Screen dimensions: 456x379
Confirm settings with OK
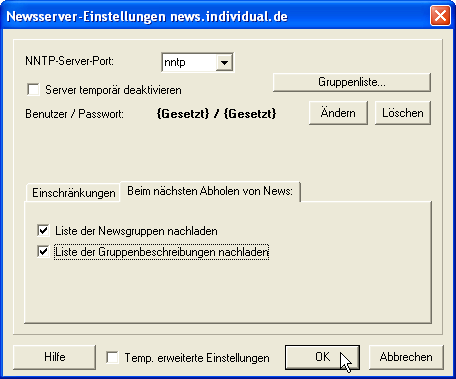(322, 357)
